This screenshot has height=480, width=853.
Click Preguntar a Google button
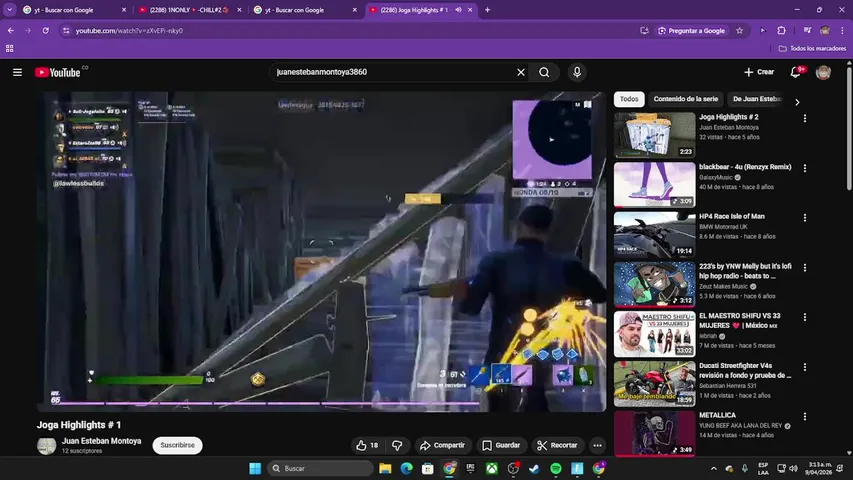(691, 30)
